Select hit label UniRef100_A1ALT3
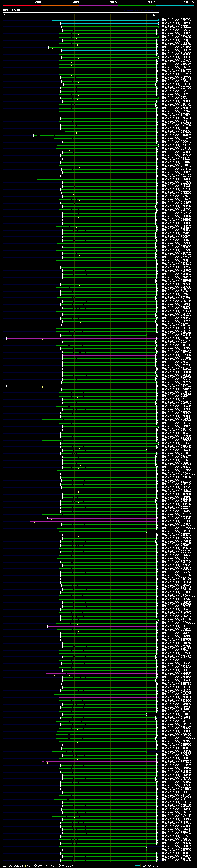This screenshot has height=868, width=197. (176, 792)
